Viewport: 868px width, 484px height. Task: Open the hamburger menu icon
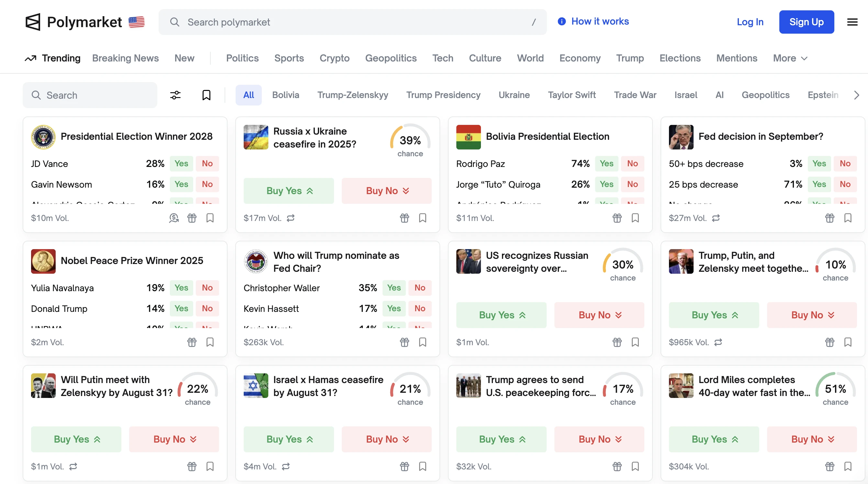852,22
